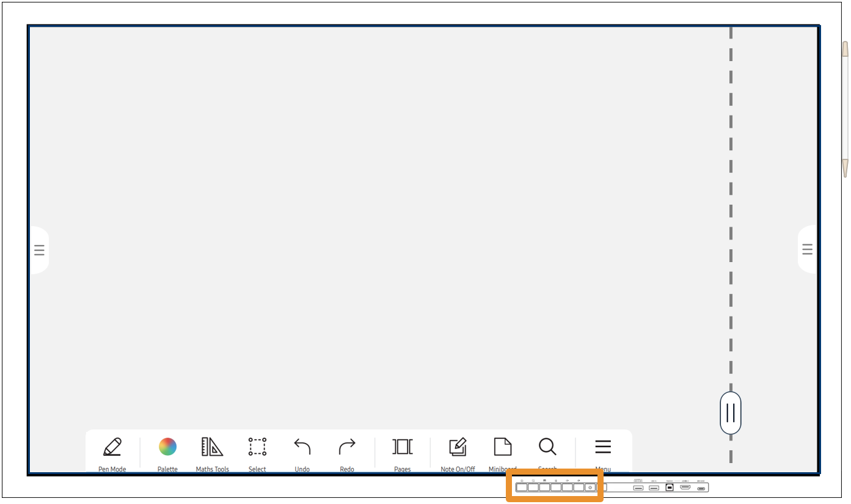Click the square touch-out USB-B port
Image resolution: width=851 pixels, height=504 pixels.
670,488
